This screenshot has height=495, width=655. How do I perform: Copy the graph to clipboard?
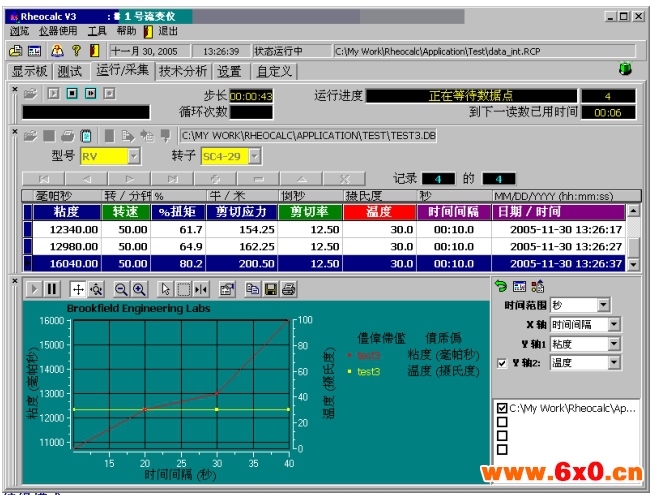coord(252,289)
